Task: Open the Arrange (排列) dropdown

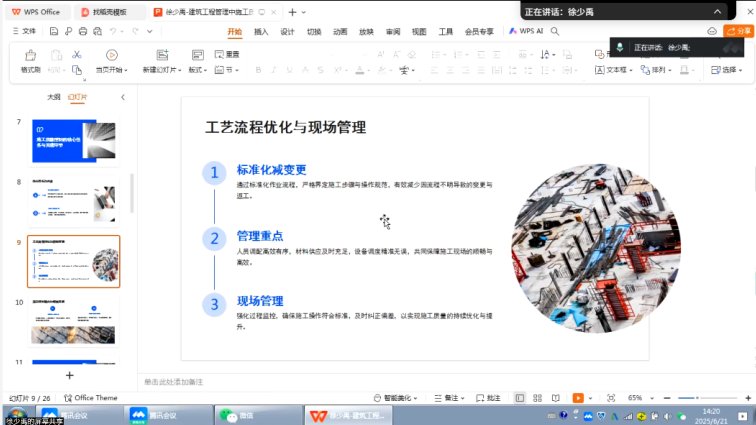Action: coord(656,70)
